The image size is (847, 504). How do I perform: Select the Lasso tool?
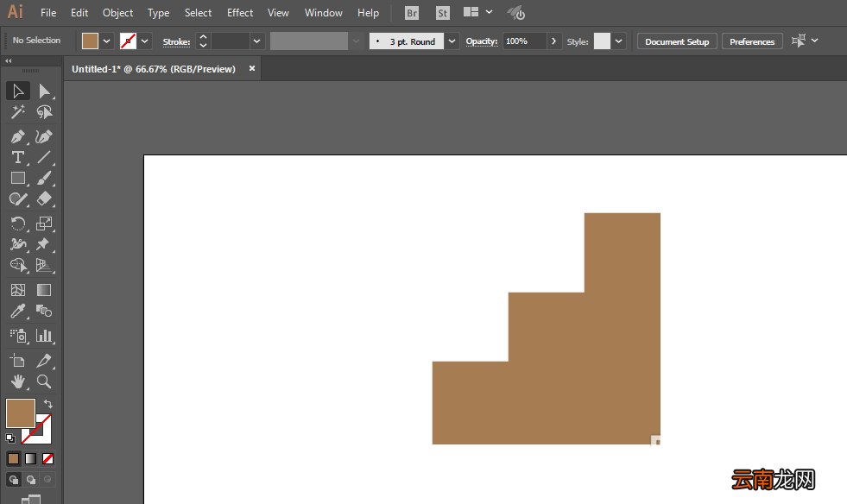[x=44, y=112]
